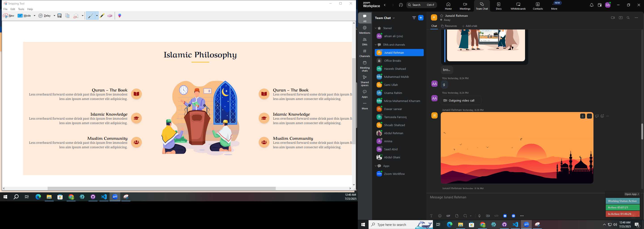The height and width of the screenshot is (229, 644).
Task: Open chat with Haseeb Shahzad
Action: pos(399,69)
